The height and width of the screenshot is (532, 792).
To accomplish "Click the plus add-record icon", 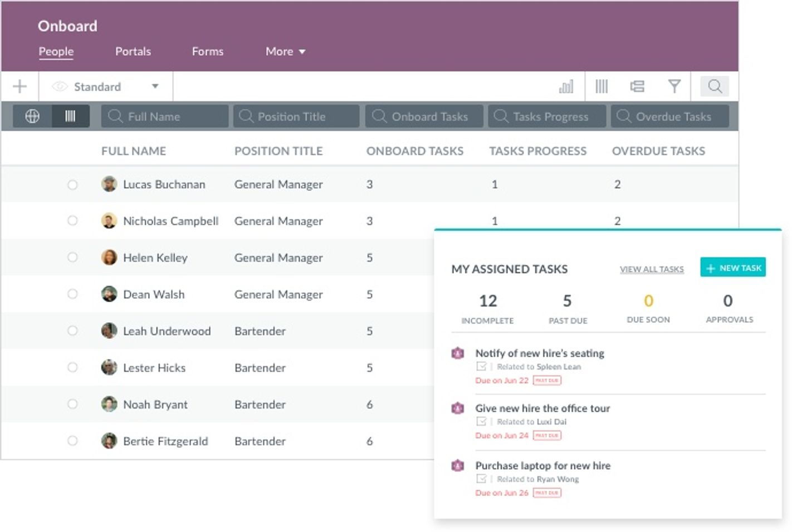I will (x=19, y=86).
